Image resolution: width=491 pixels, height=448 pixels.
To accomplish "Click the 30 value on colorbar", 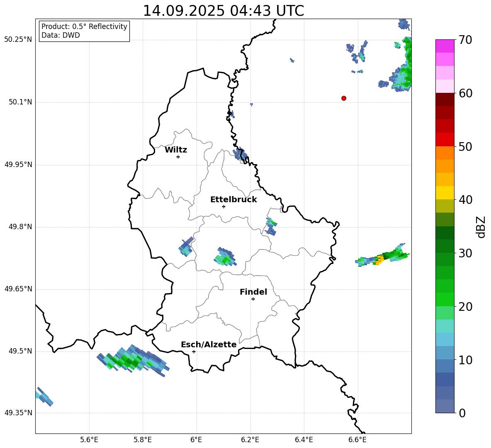I will (465, 253).
